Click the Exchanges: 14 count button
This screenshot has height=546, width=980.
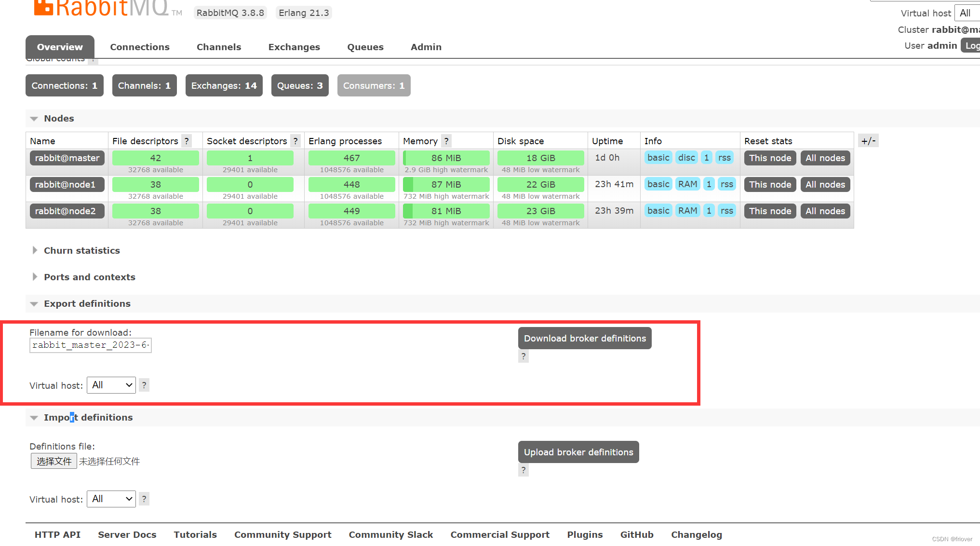click(224, 85)
